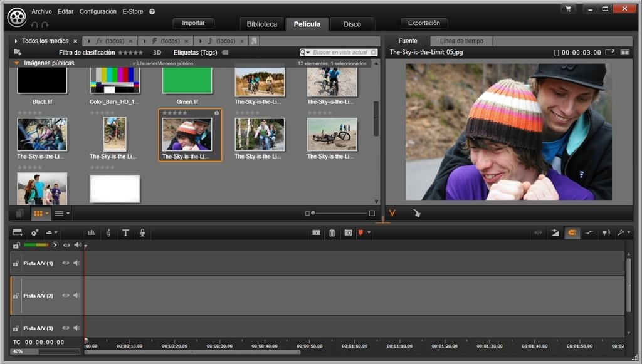Launch the ScoreFitter music clef tool
The height and width of the screenshot is (364, 642).
coord(108,232)
